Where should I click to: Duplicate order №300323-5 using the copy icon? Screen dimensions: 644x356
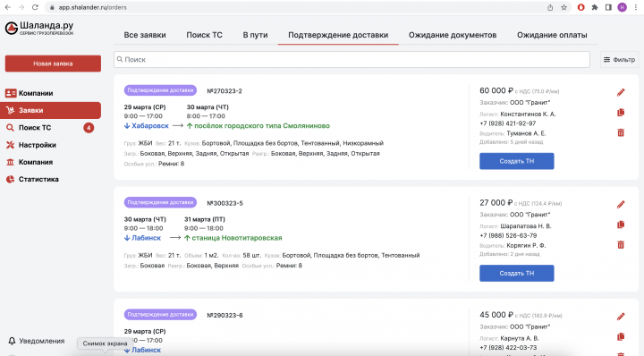pos(621,225)
